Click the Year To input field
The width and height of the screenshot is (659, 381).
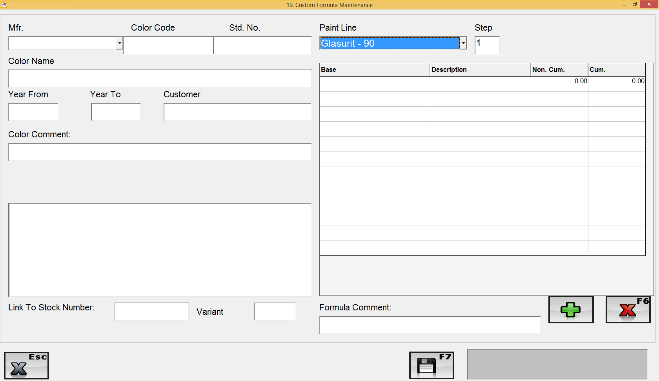click(x=116, y=112)
